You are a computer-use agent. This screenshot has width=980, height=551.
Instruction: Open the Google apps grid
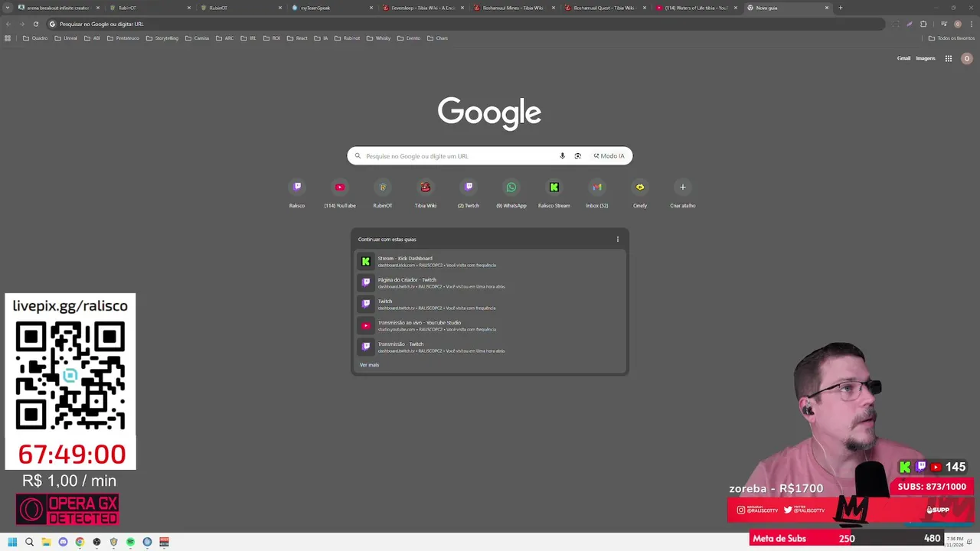click(948, 58)
